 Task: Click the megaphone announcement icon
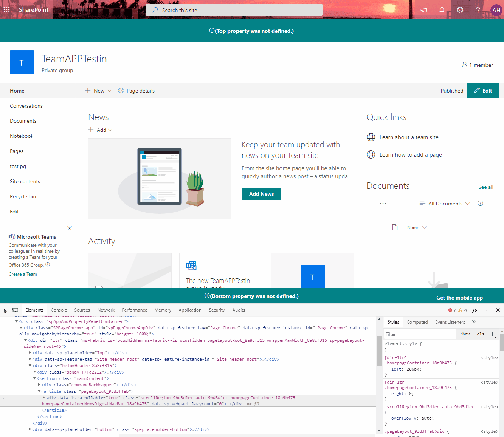tap(423, 9)
